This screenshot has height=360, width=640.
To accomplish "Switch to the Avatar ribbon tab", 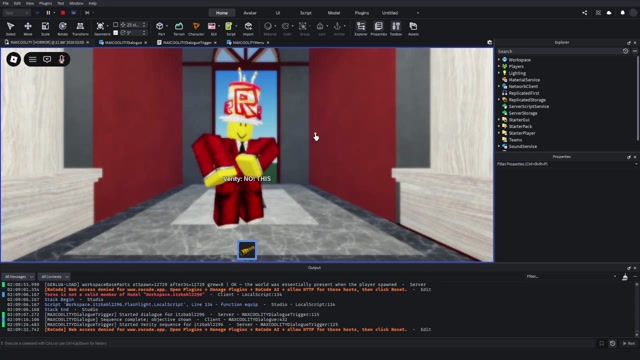I will tap(250, 13).
